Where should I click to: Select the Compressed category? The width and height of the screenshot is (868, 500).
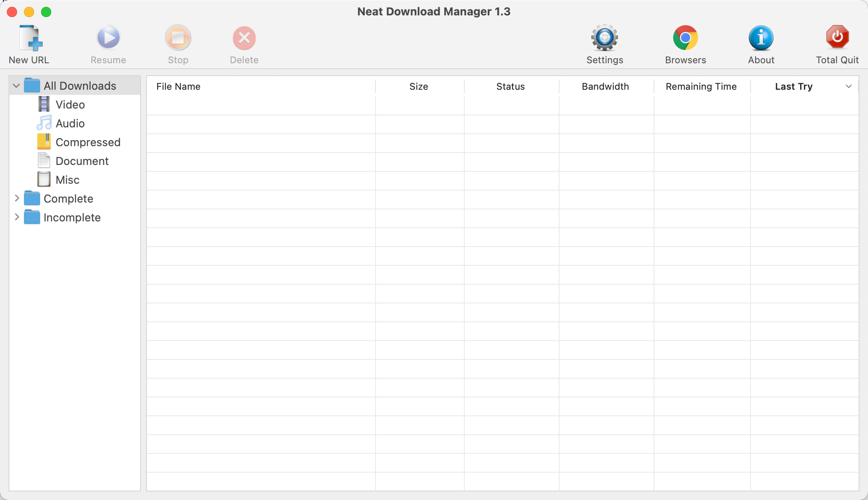pyautogui.click(x=88, y=142)
